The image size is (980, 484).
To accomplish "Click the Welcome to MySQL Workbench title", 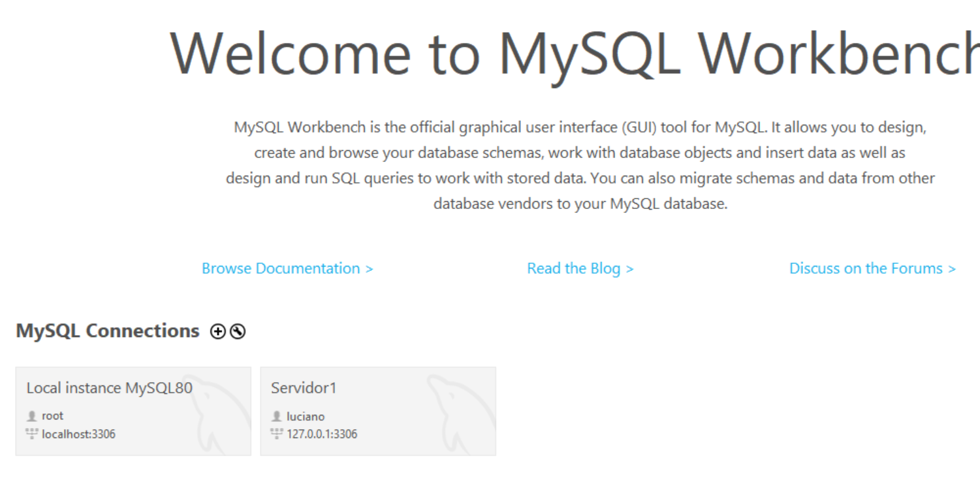I will [x=575, y=55].
